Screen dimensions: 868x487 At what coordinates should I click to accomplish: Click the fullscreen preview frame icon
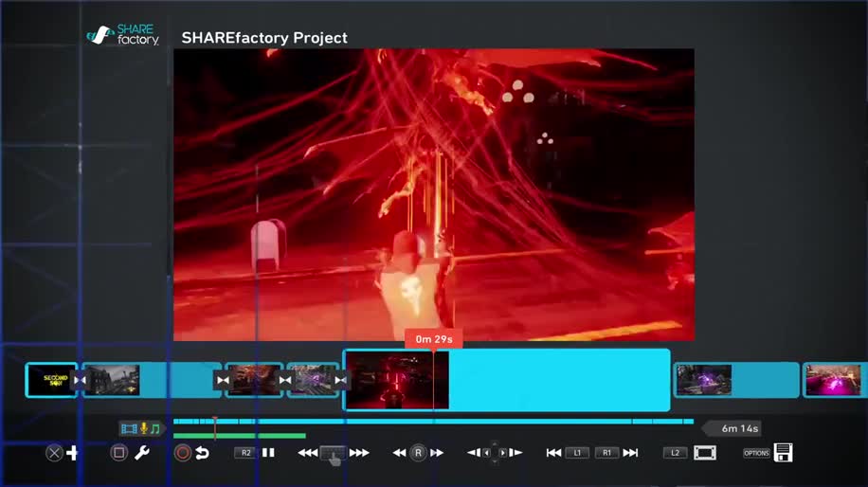point(705,453)
